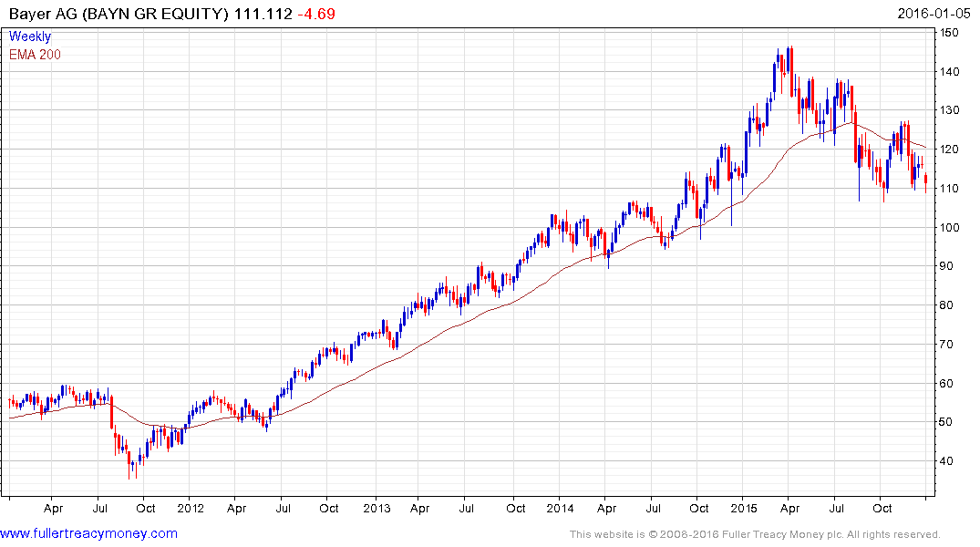Click the 90 price axis label
The image size is (980, 547).
[947, 265]
